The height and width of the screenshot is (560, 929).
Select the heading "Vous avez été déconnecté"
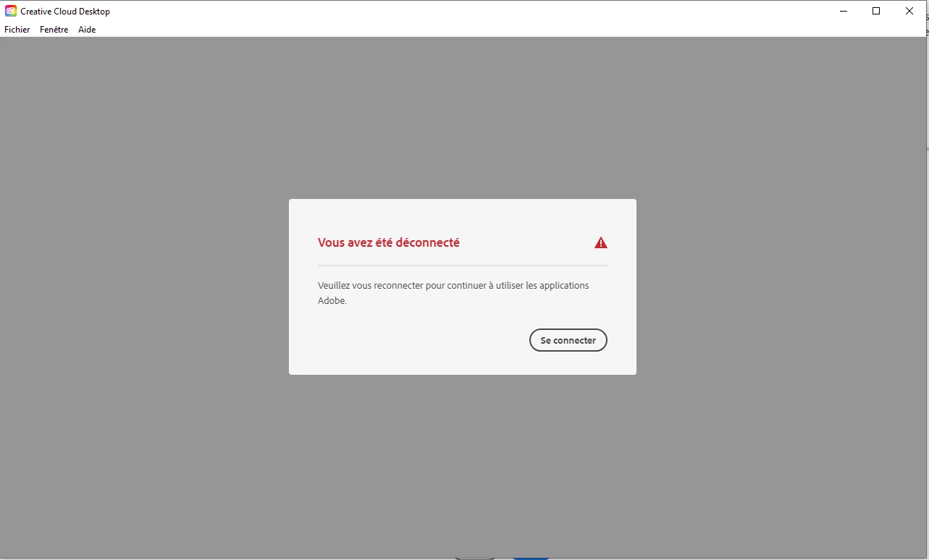tap(389, 243)
